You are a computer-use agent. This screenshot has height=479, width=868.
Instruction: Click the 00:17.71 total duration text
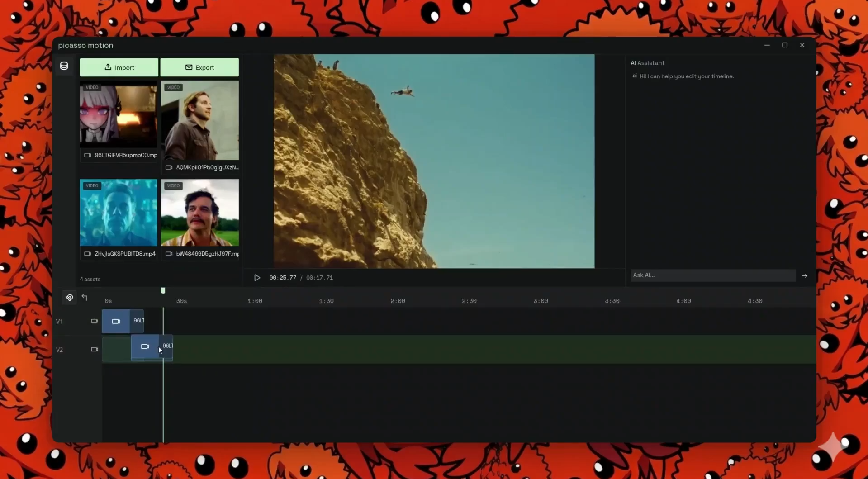click(x=319, y=278)
